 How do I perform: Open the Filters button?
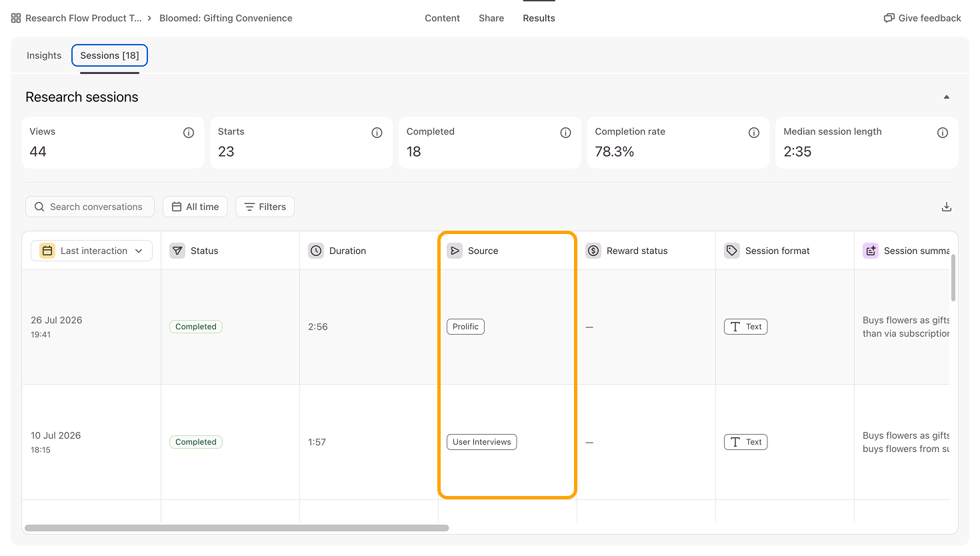click(265, 207)
